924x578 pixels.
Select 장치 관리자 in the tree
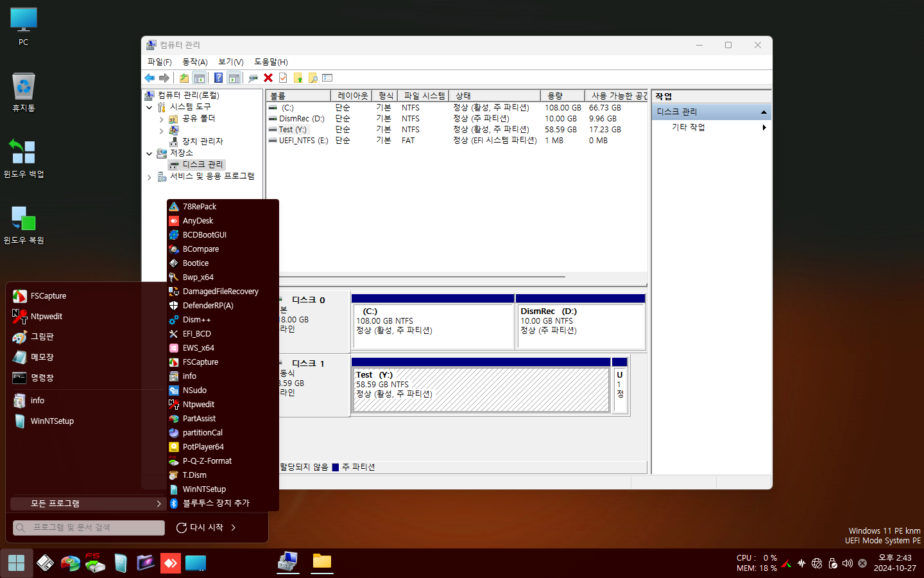tap(202, 141)
